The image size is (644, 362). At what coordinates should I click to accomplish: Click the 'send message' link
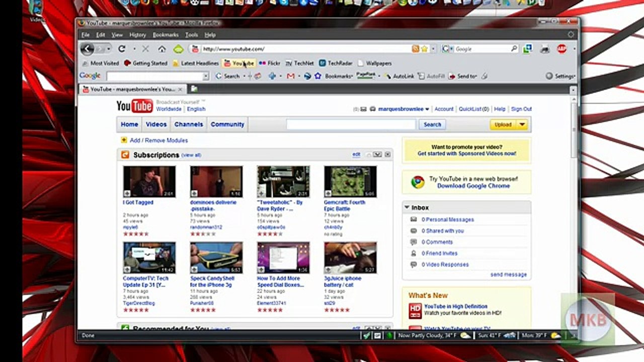click(x=509, y=275)
